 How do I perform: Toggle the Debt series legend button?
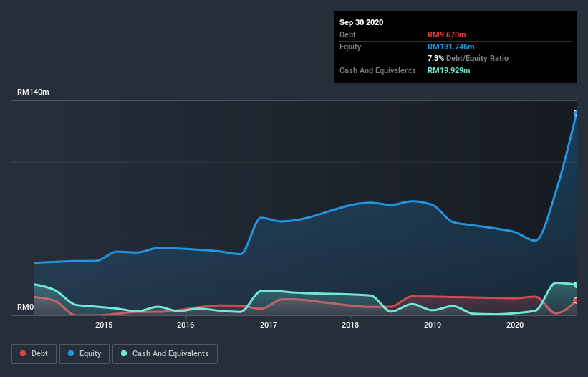pos(34,354)
